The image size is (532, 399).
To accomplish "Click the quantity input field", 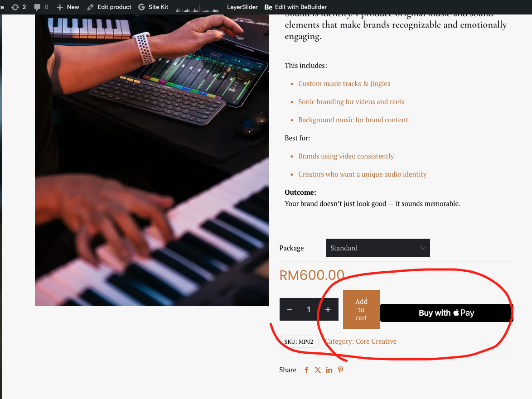I will click(x=309, y=309).
